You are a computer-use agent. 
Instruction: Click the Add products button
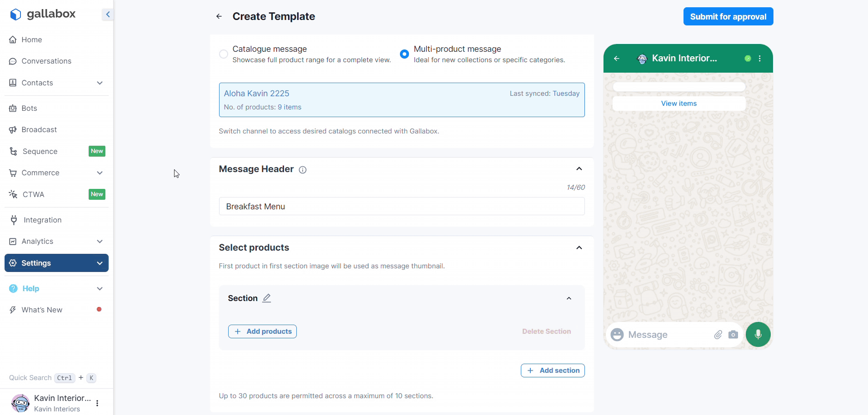coord(262,331)
